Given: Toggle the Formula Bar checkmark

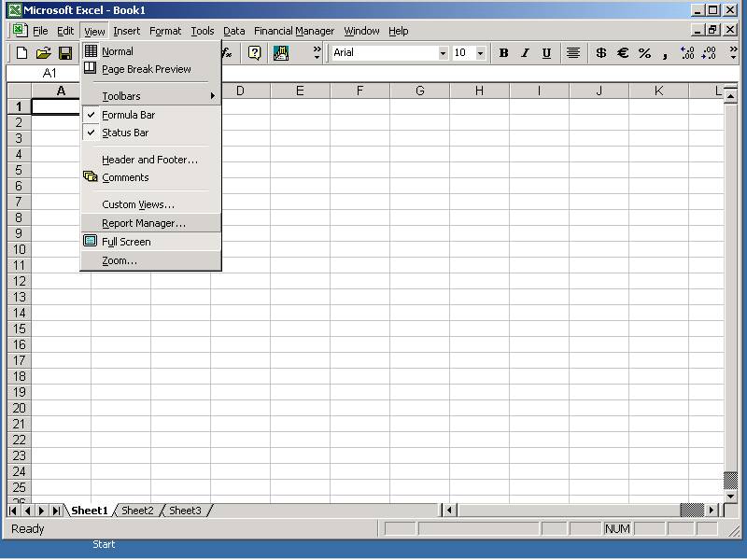Looking at the screenshot, I should pos(128,115).
